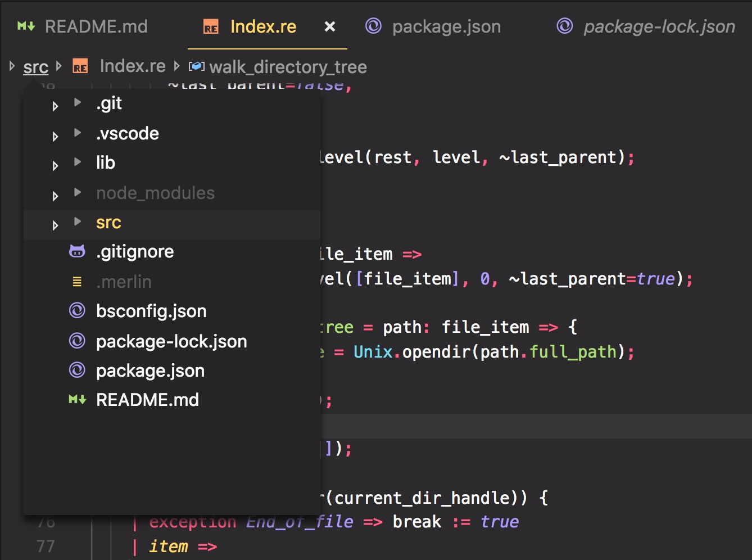
Task: Select the src folder in dropdown tree
Action: [108, 223]
